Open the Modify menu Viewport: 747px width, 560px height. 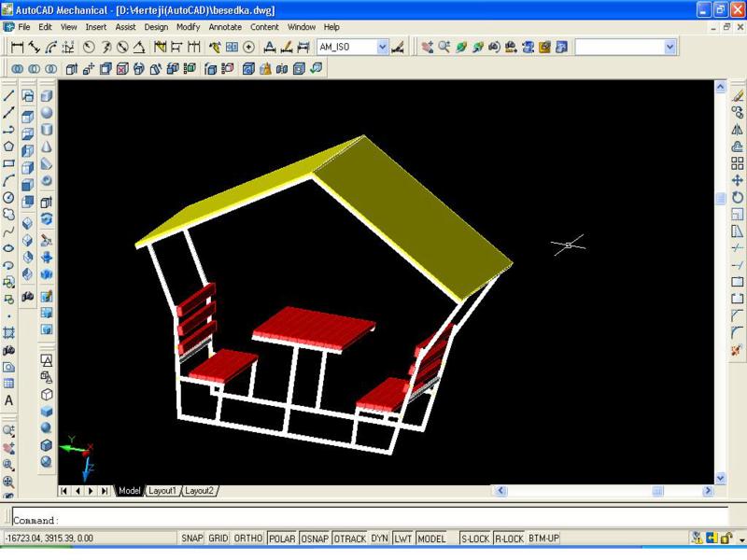[188, 27]
